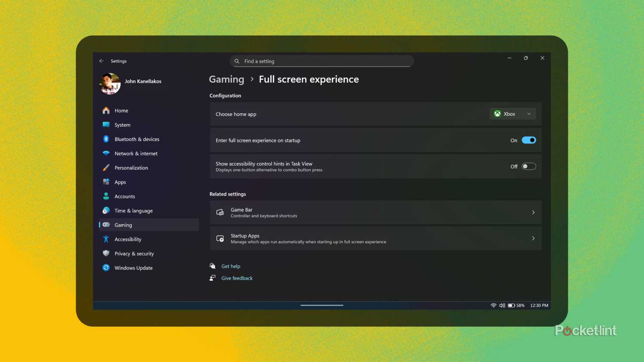Expand the Game Bar settings chevron
This screenshot has width=644, height=362.
tap(533, 212)
